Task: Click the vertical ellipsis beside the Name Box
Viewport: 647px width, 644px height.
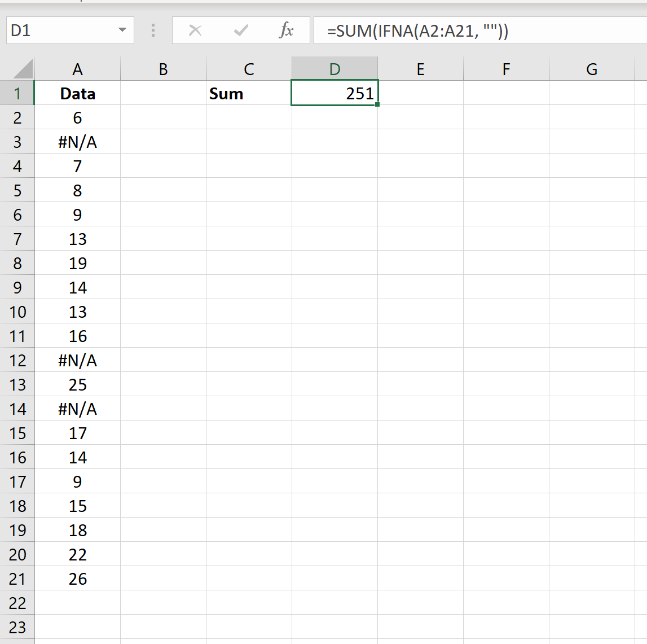Action: pos(152,30)
